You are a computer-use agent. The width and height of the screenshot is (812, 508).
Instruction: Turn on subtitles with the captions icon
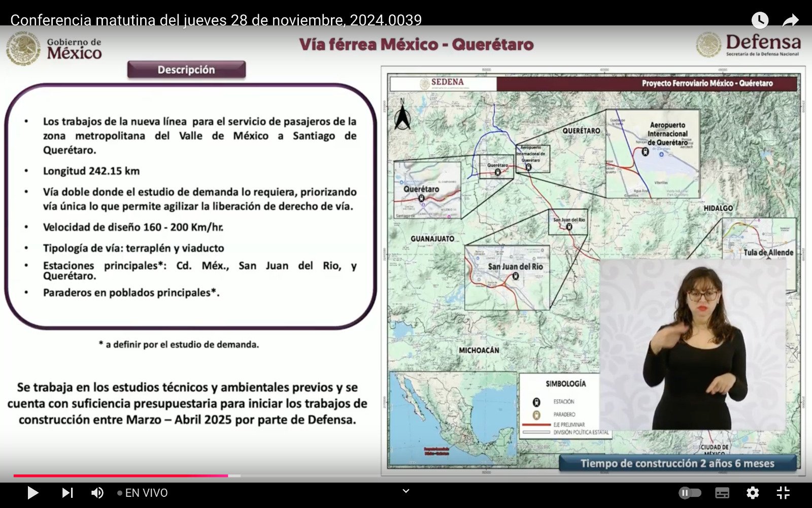click(722, 493)
